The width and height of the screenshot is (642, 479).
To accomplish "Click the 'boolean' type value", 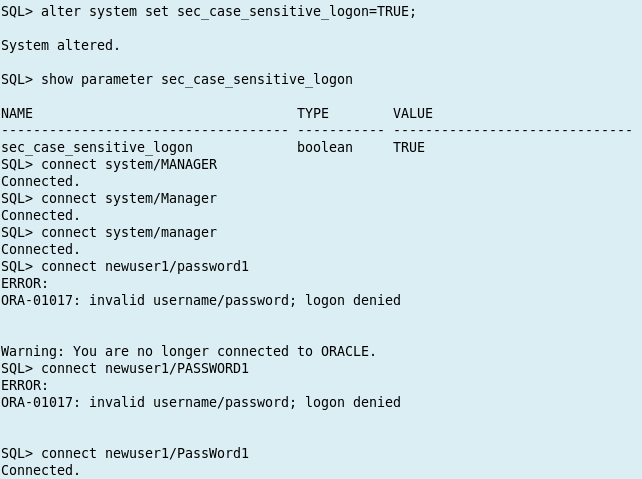I will [325, 147].
